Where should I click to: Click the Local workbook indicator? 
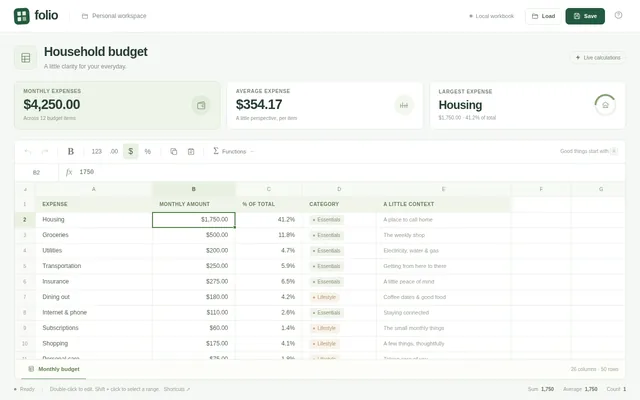pyautogui.click(x=491, y=16)
